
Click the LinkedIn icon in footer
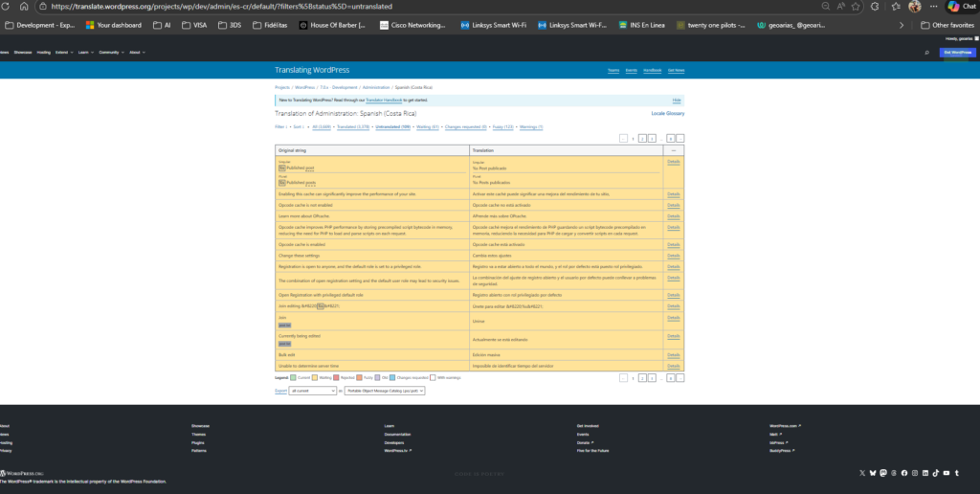(x=924, y=473)
